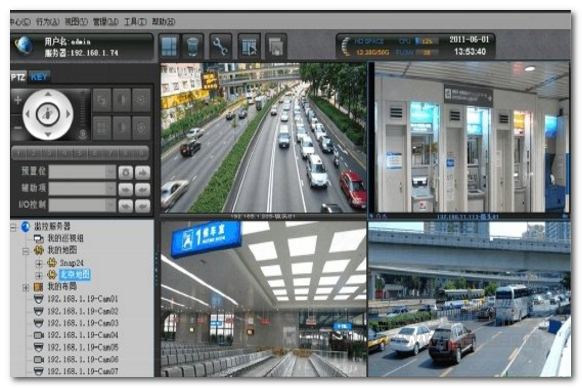This screenshot has width=582, height=388.
Task: Open the video playback film icon
Action: 249,46
